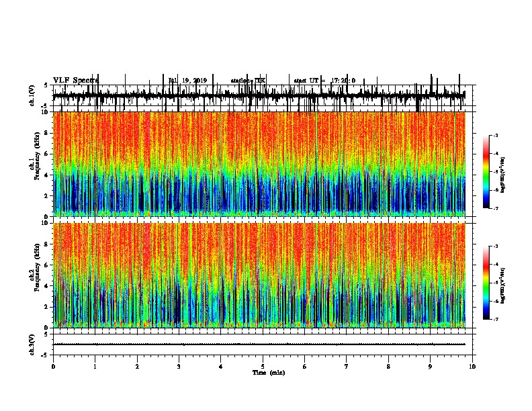
Task: Click the "Jul 19, 2019" date label
Action: click(187, 81)
